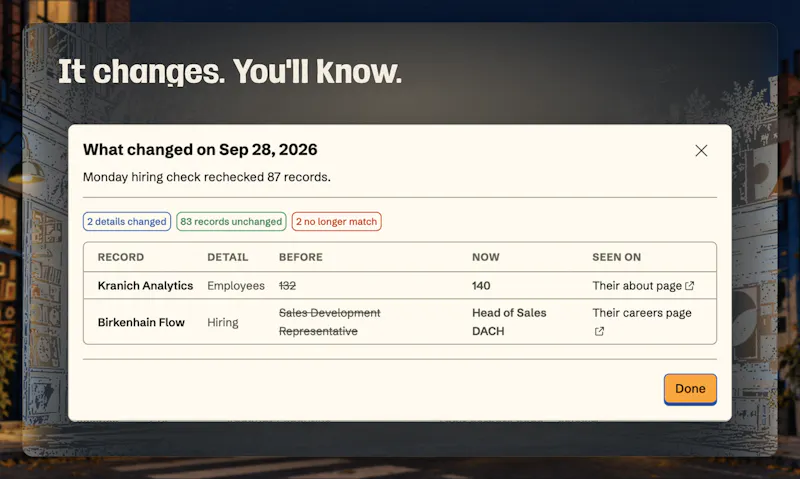The width and height of the screenshot is (800, 479).
Task: Click the 'It changes. You'll know.' headline
Action: coord(230,71)
